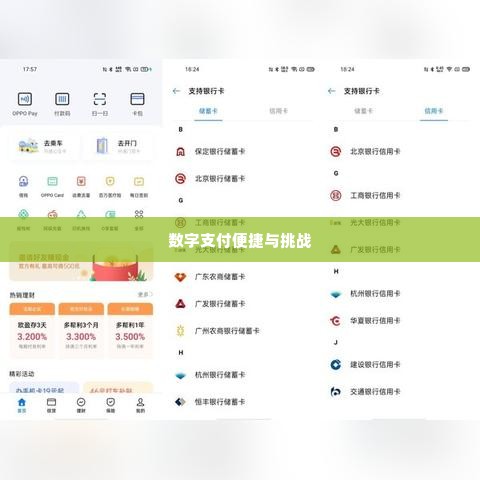Tap the 扫一扫 scan icon

pos(100,99)
